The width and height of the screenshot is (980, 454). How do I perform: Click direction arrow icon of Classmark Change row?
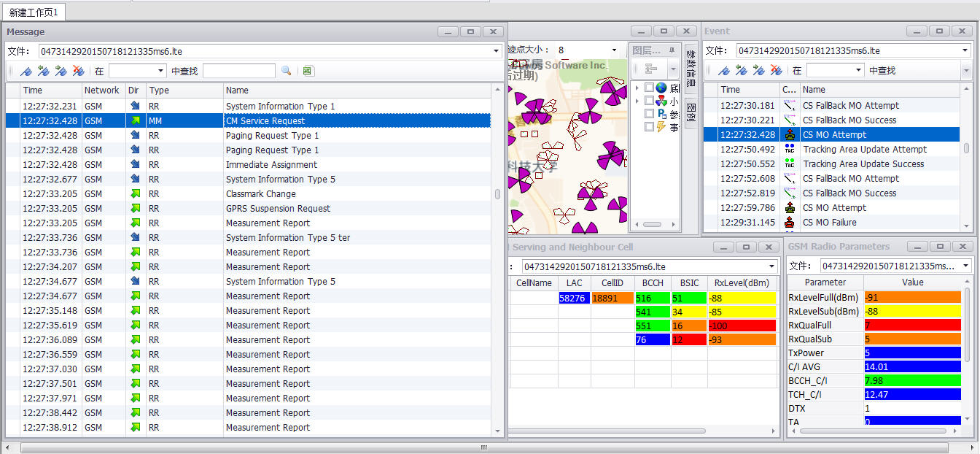tap(135, 194)
